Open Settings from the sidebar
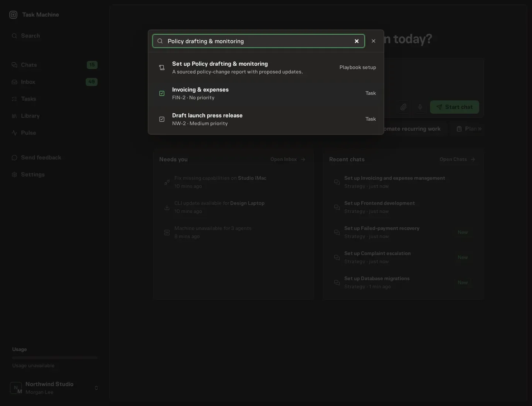This screenshot has height=406, width=532. point(55,175)
